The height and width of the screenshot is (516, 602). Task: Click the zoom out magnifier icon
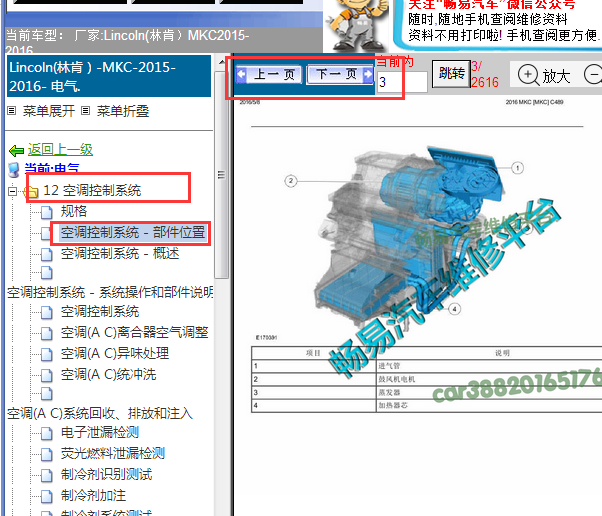pos(593,74)
